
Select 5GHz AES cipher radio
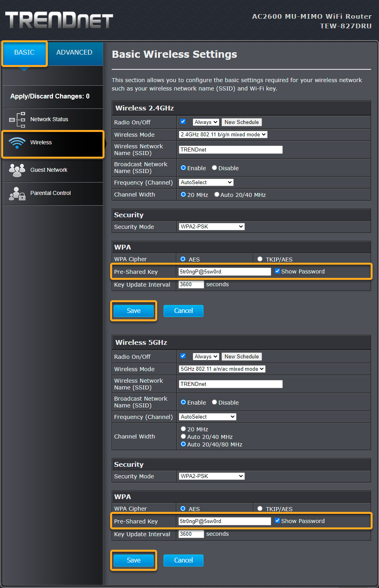click(x=183, y=509)
